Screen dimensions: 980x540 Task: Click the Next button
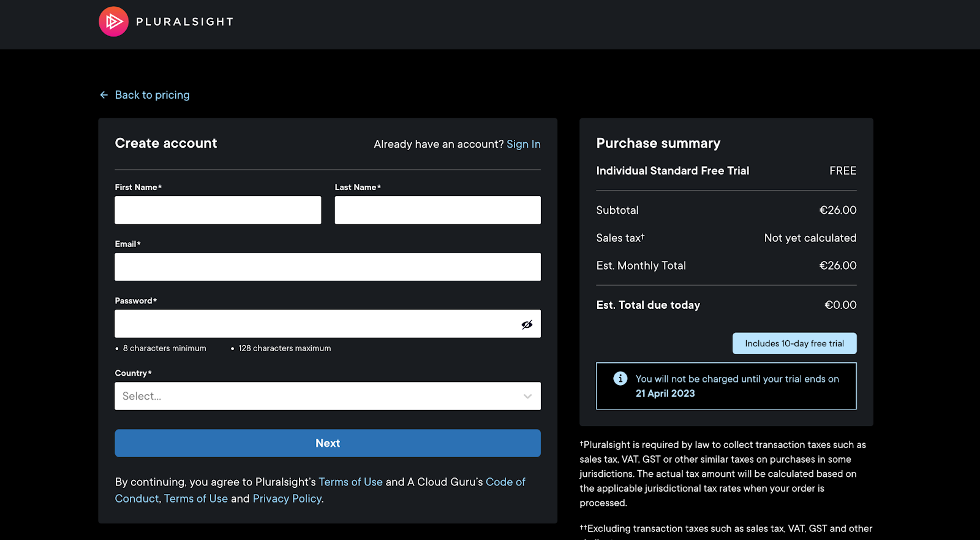(x=328, y=443)
